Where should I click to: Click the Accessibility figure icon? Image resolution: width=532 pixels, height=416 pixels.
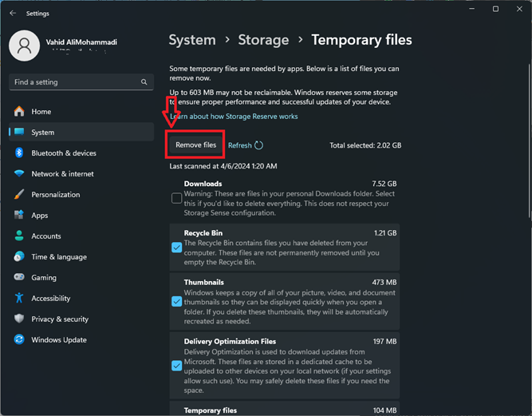(19, 298)
